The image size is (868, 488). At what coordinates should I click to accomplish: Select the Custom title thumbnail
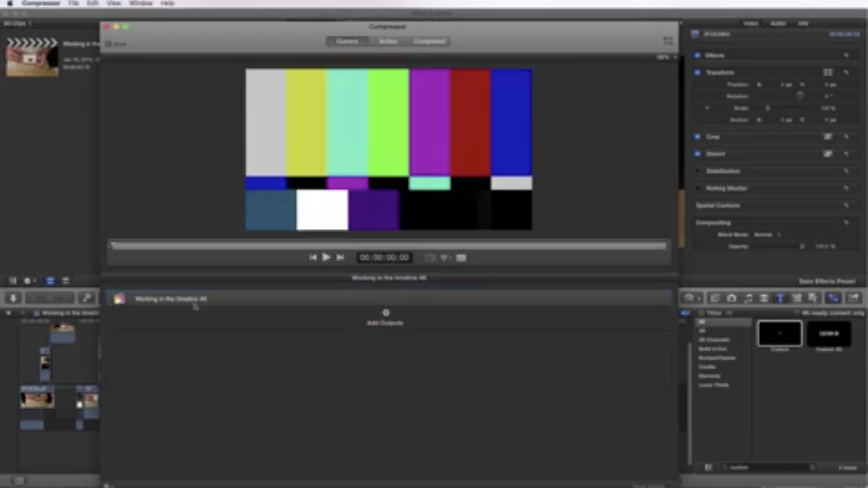click(x=780, y=333)
